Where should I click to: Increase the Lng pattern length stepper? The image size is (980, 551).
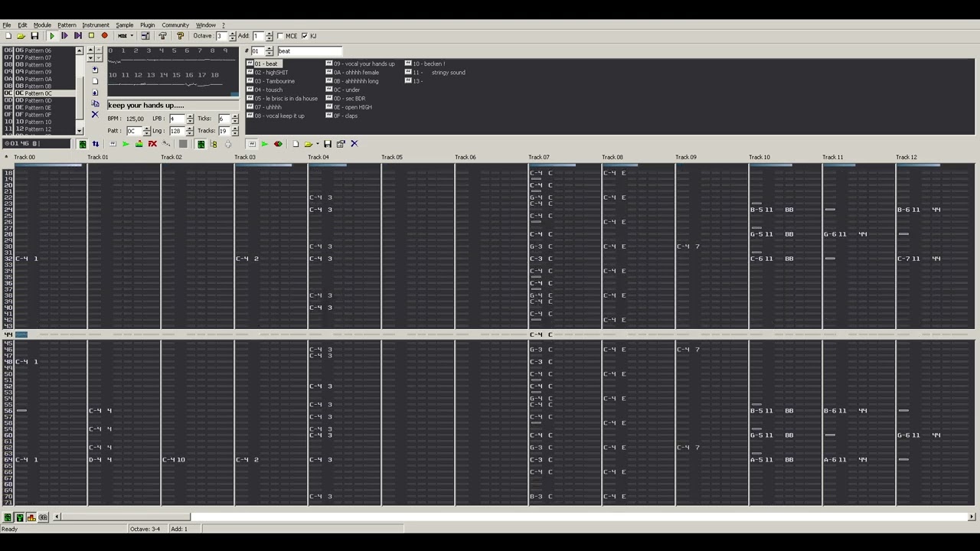coord(190,129)
